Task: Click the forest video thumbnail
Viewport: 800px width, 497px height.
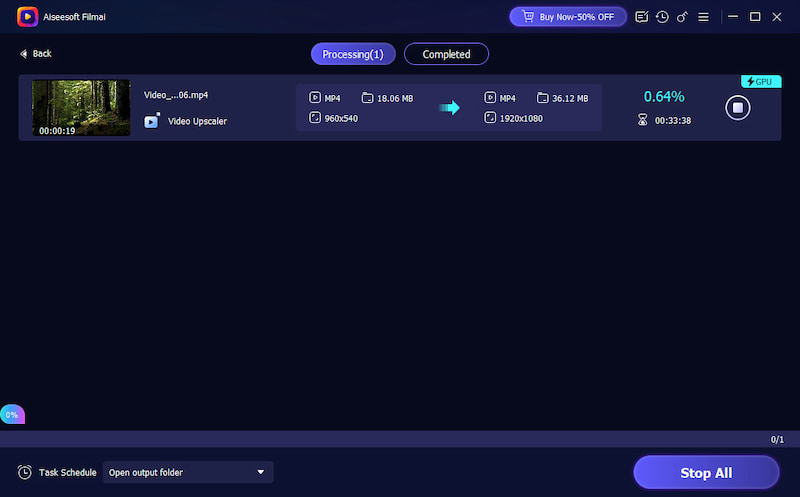Action: point(81,108)
